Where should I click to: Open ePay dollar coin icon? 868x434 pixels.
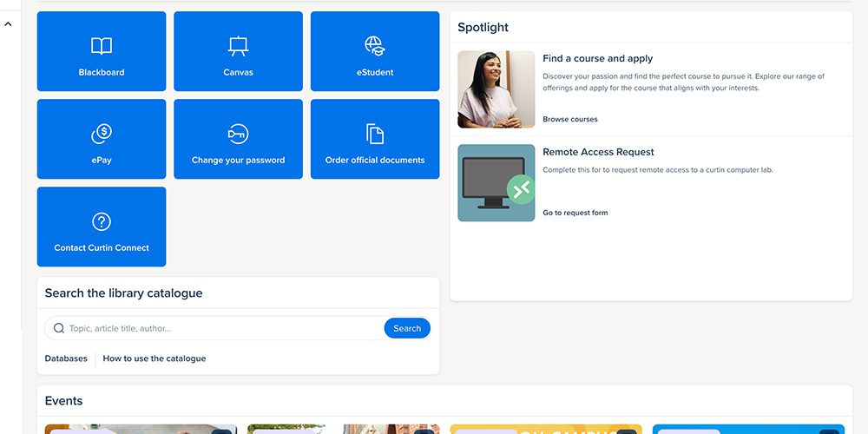[x=102, y=134]
